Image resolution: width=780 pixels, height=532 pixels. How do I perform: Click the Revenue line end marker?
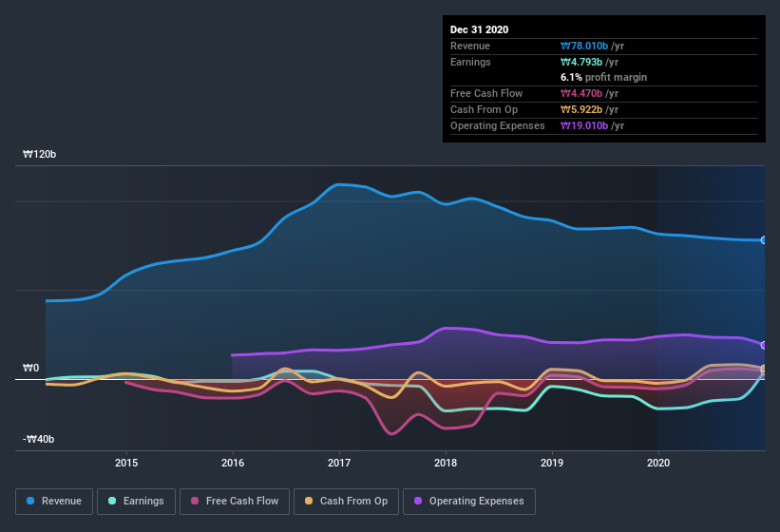[x=764, y=240]
